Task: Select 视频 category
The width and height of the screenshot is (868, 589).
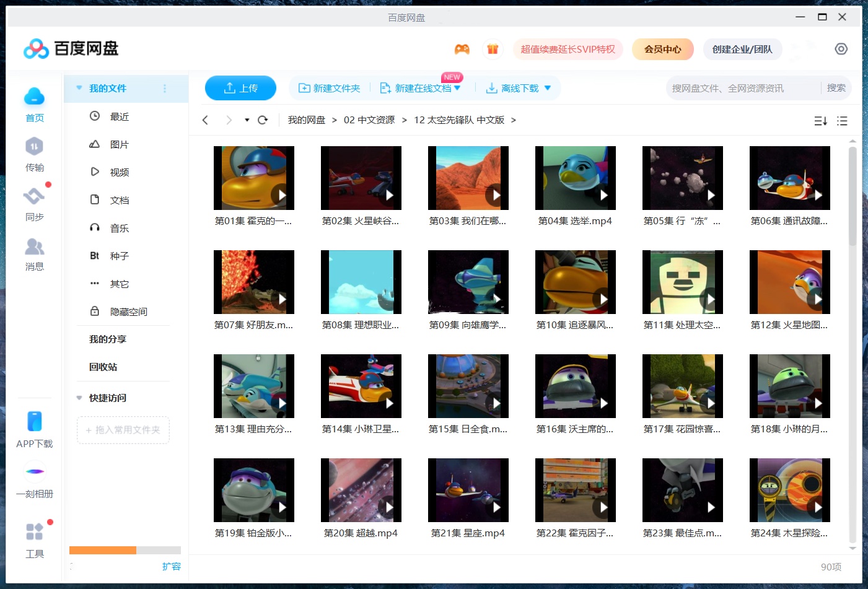Action: [x=120, y=172]
